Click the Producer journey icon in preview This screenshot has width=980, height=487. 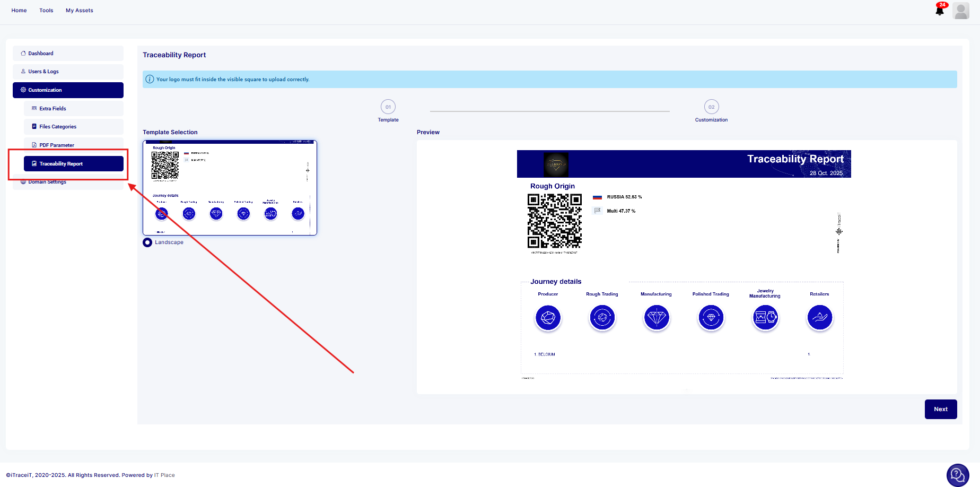tap(548, 318)
